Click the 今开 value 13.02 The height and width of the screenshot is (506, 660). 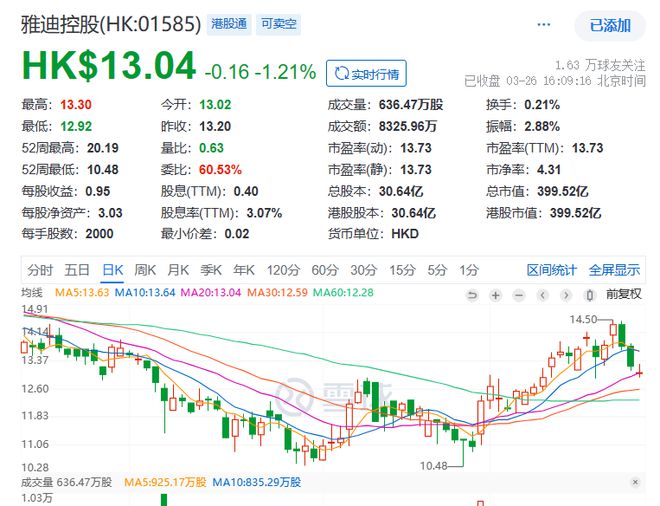(x=215, y=104)
